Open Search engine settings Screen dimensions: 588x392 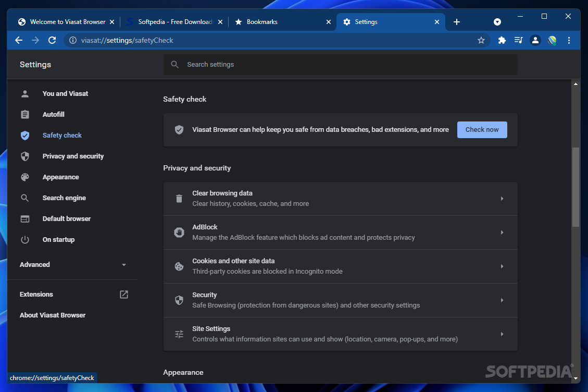[64, 198]
